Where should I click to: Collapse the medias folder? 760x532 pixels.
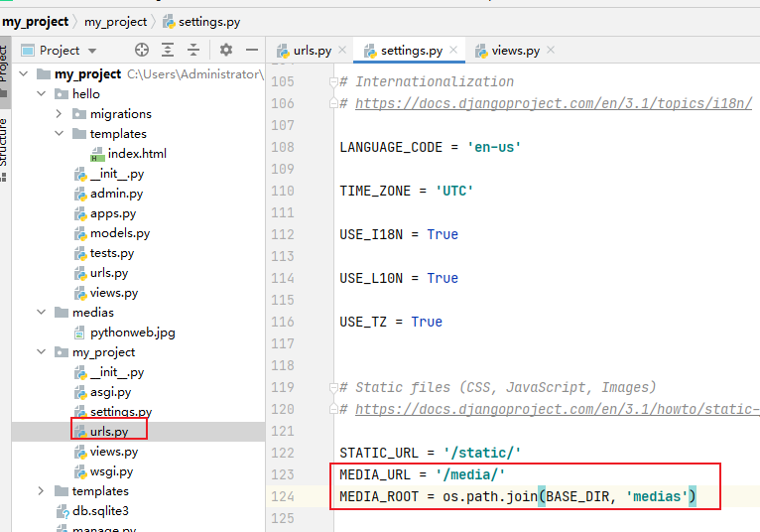[42, 313]
